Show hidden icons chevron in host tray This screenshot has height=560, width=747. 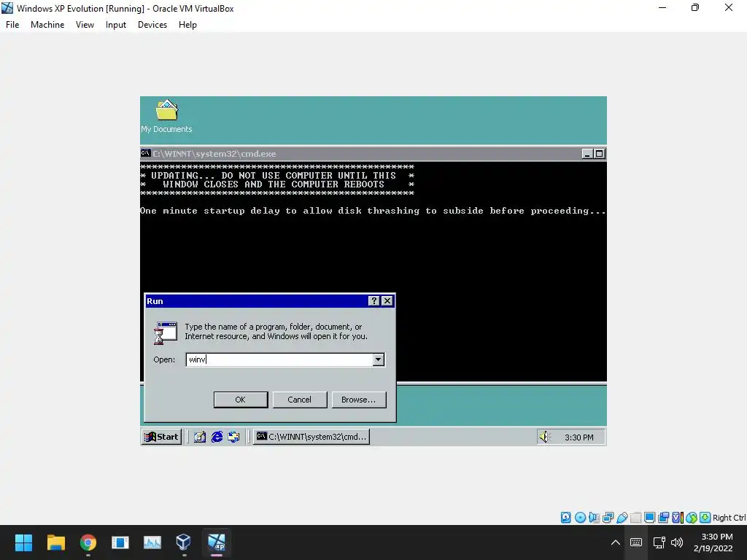click(616, 542)
